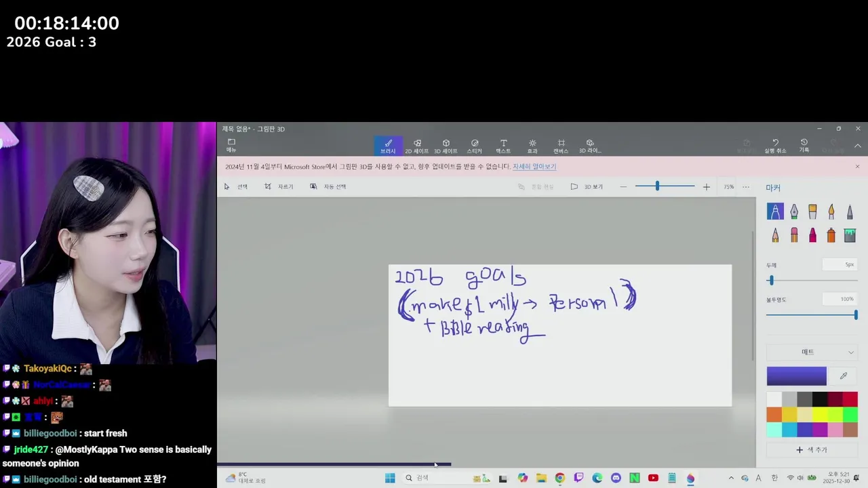Image resolution: width=868 pixels, height=488 pixels.
Task: Select the Pencil brush
Action: click(775, 235)
